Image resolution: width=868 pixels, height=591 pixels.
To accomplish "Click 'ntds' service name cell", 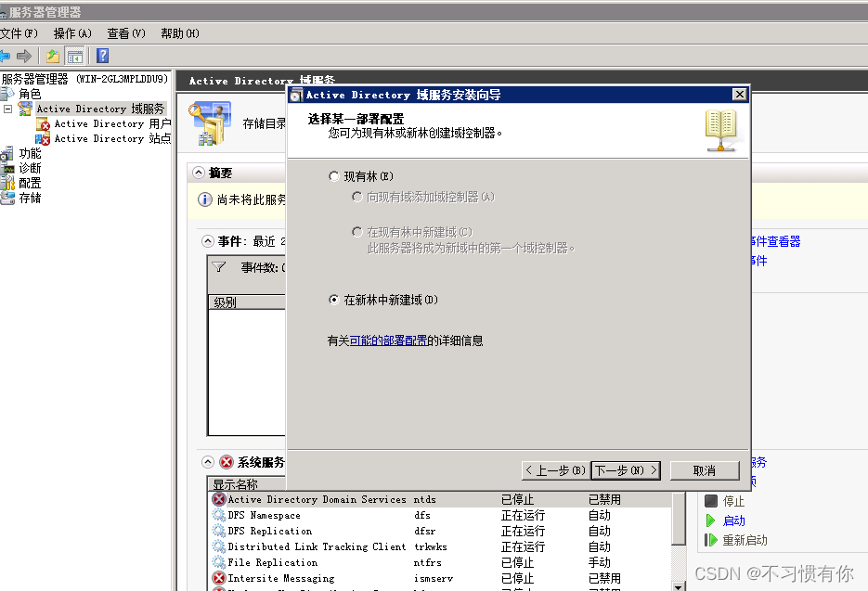I will [x=424, y=500].
